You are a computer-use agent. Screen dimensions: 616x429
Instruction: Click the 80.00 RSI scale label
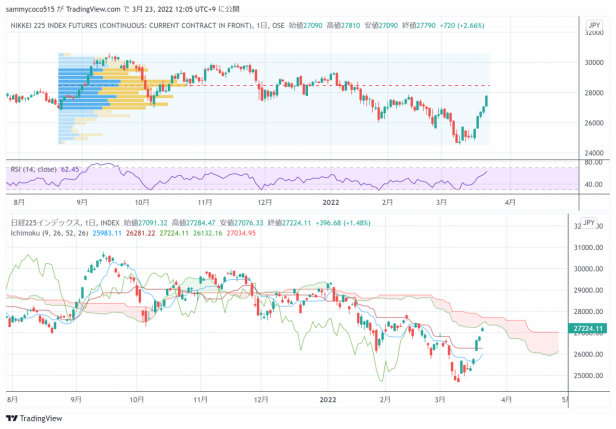tap(593, 162)
